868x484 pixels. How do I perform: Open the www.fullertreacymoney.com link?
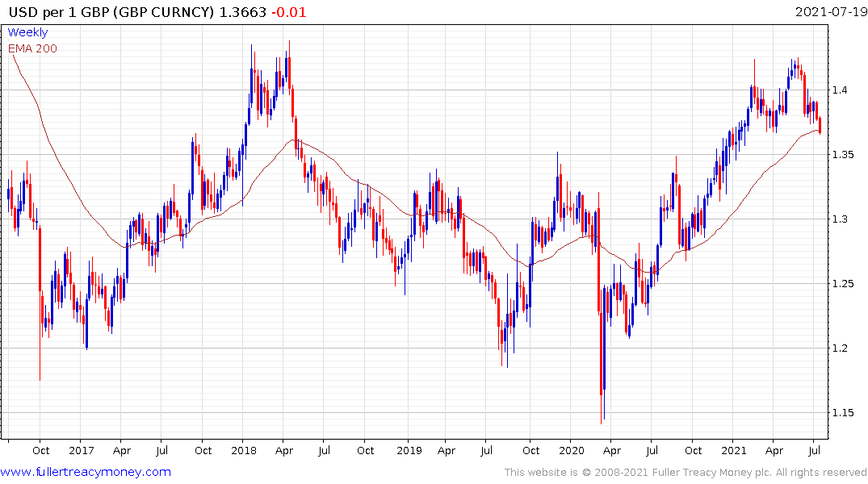86,472
